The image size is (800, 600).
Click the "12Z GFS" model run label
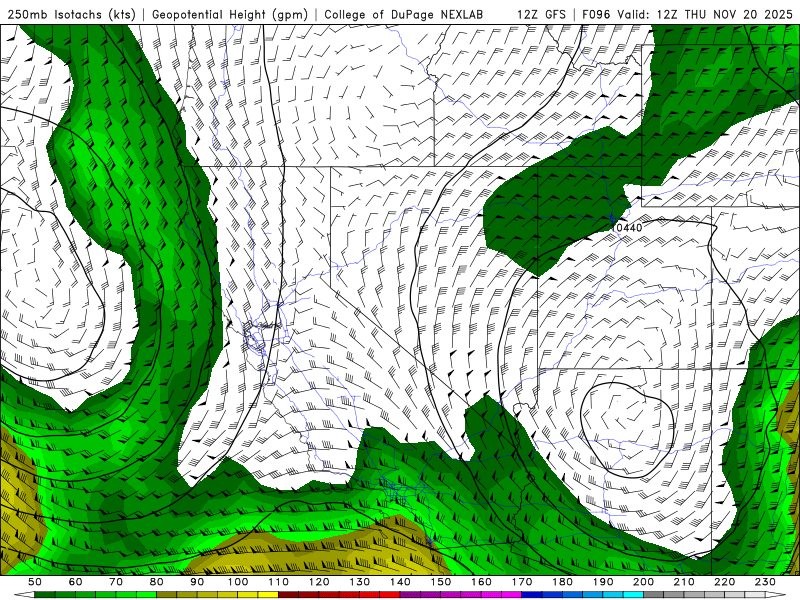tap(541, 14)
